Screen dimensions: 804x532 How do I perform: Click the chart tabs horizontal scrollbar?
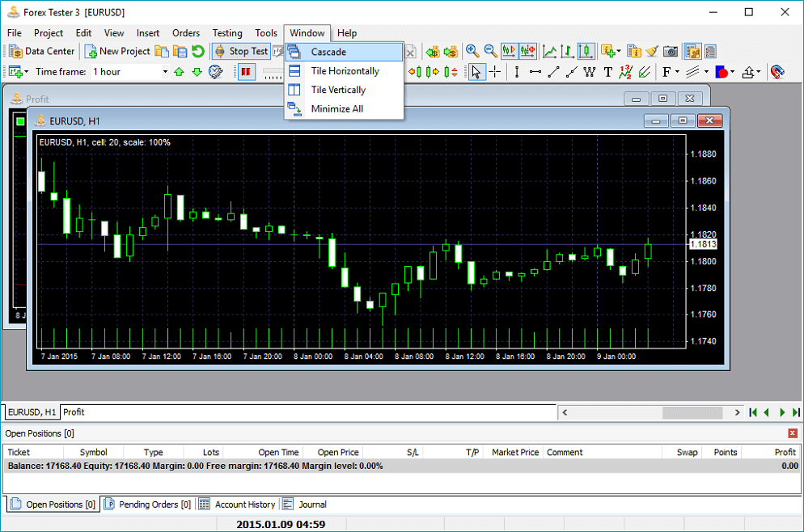point(650,412)
